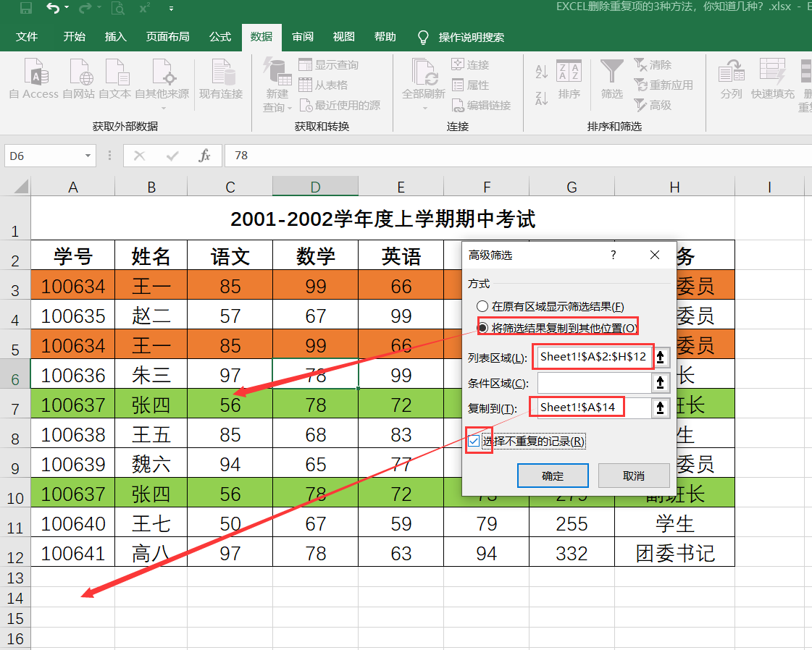Switch to the 开始 tab
The width and height of the screenshot is (812, 650).
75,37
